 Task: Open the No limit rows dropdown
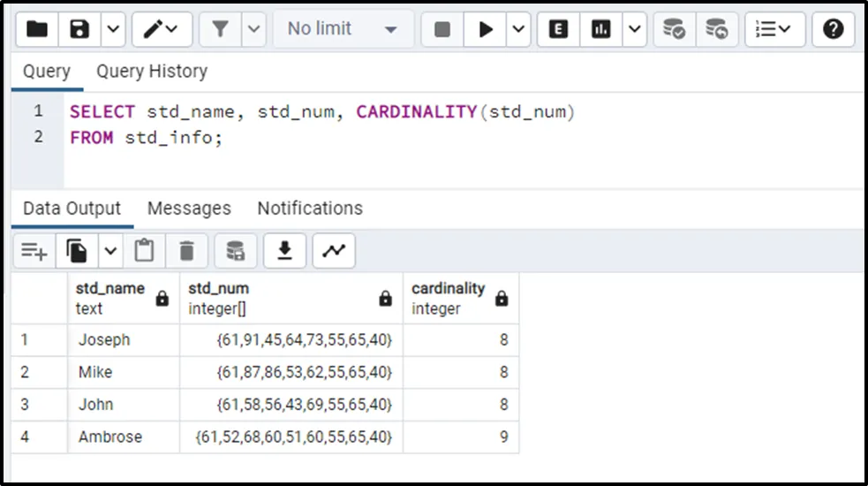point(343,30)
